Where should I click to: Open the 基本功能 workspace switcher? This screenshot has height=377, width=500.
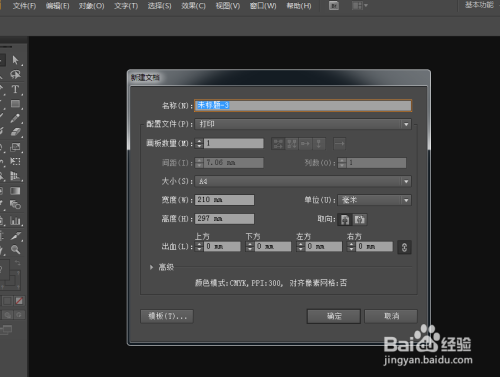[479, 5]
